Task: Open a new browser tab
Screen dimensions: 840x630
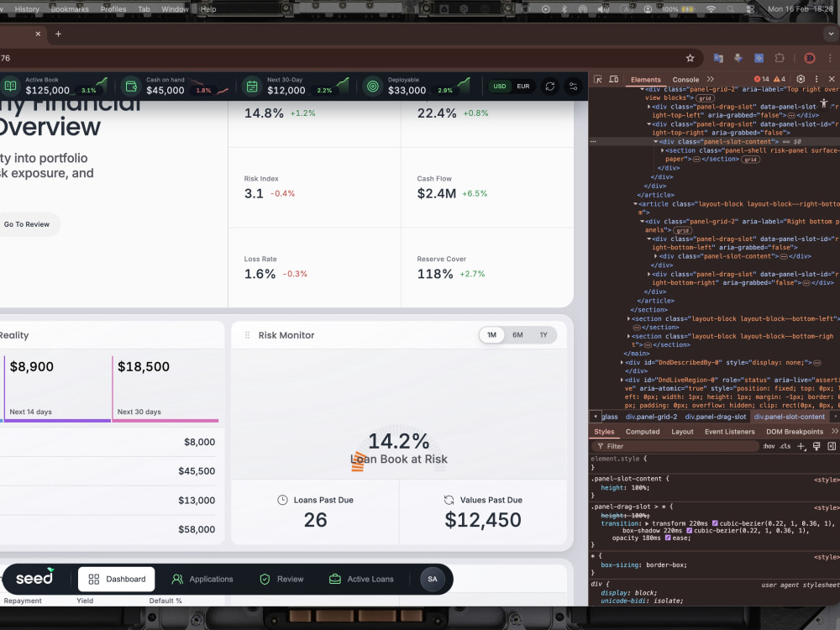Action: 59,34
